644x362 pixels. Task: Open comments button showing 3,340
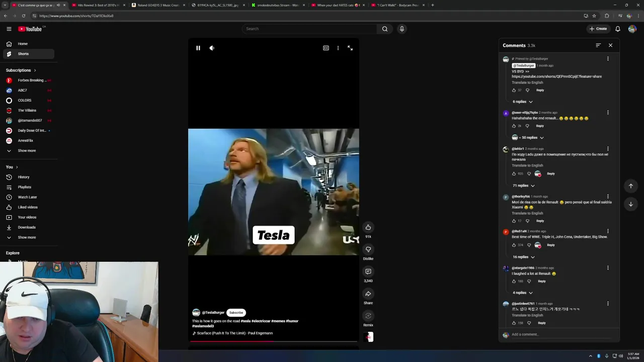[x=368, y=271]
